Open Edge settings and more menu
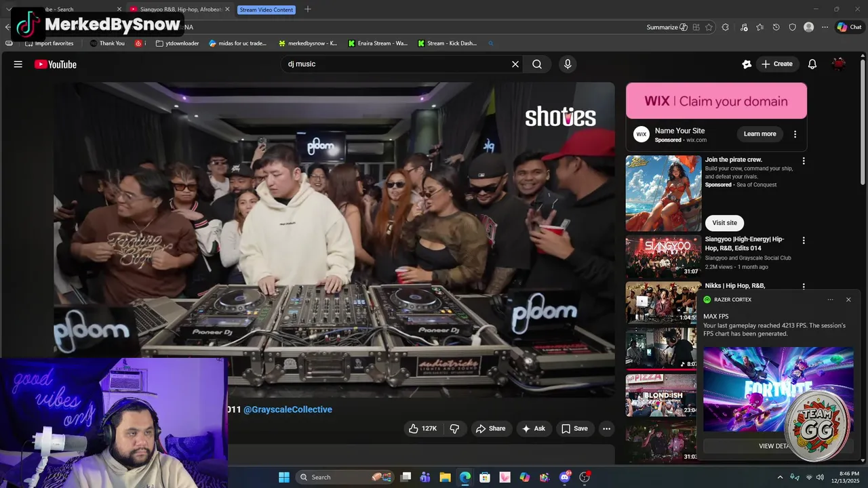The image size is (868, 488). point(825,27)
